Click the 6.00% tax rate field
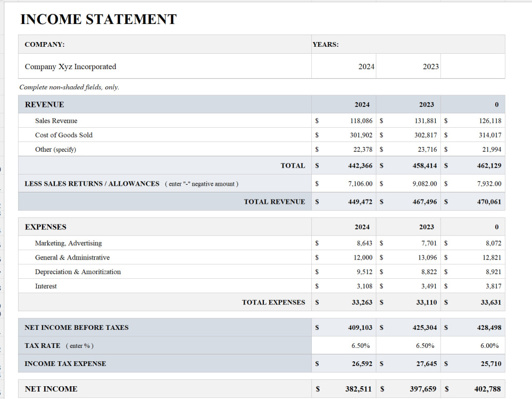The height and width of the screenshot is (399, 532). coord(472,345)
